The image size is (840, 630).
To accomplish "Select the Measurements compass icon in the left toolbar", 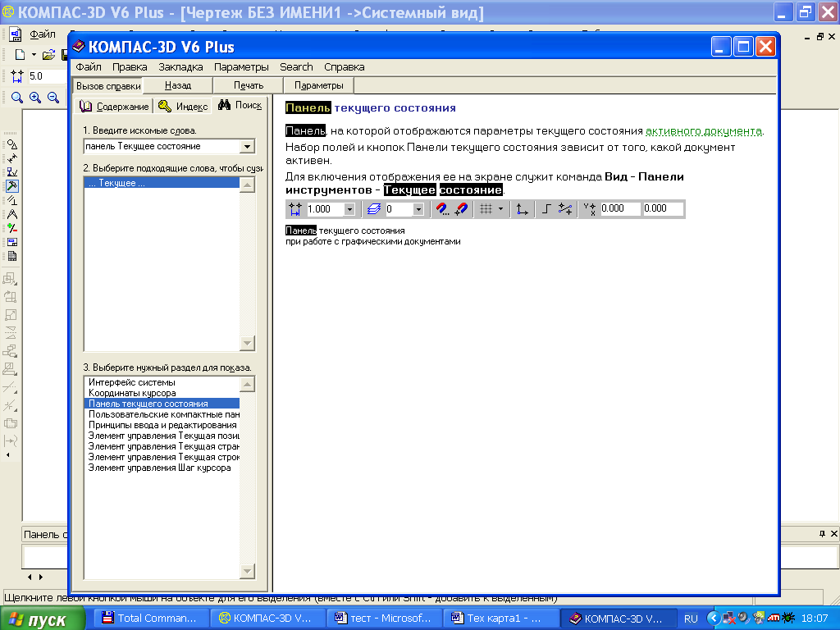I will [x=11, y=214].
